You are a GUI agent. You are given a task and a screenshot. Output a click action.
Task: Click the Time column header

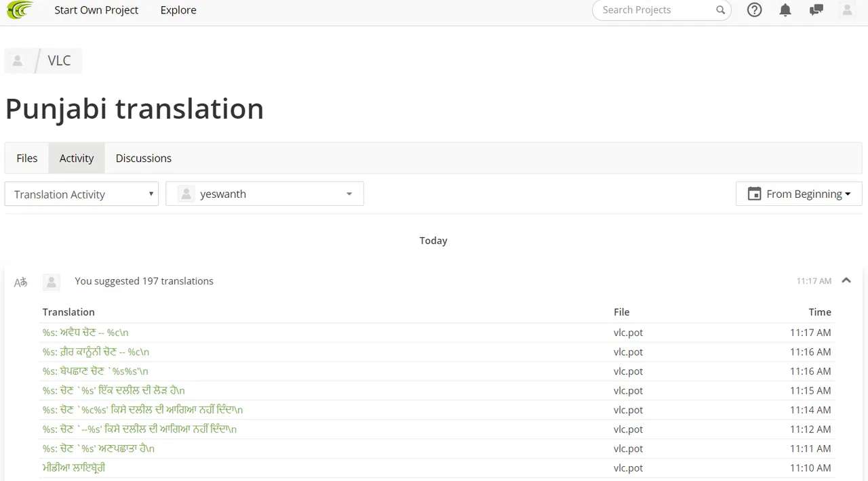[820, 312]
